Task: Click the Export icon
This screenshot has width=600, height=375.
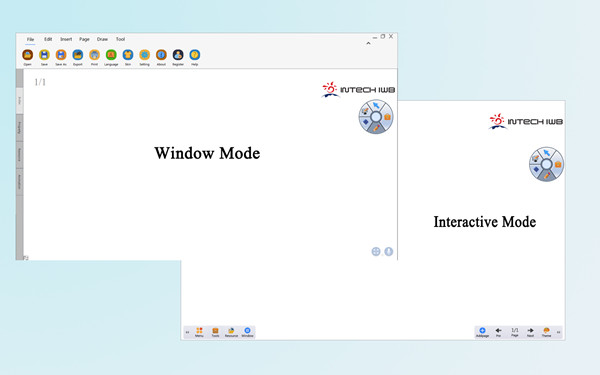Action: (x=78, y=55)
